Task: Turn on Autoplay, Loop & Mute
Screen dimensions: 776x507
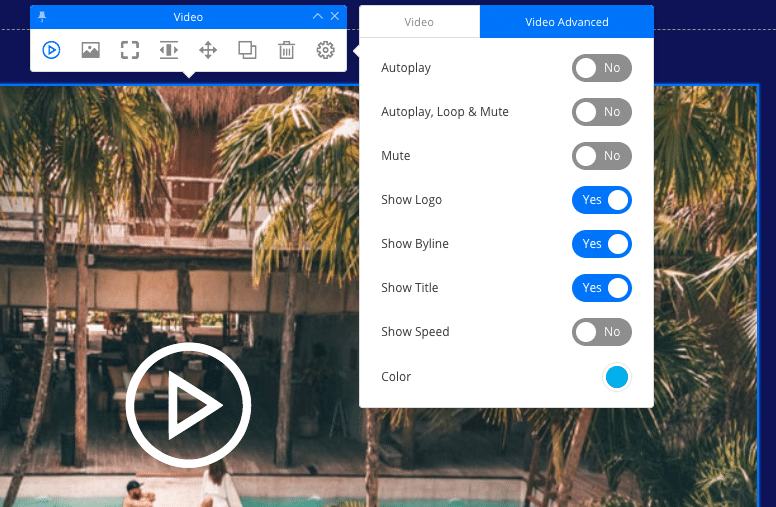Action: click(x=601, y=112)
